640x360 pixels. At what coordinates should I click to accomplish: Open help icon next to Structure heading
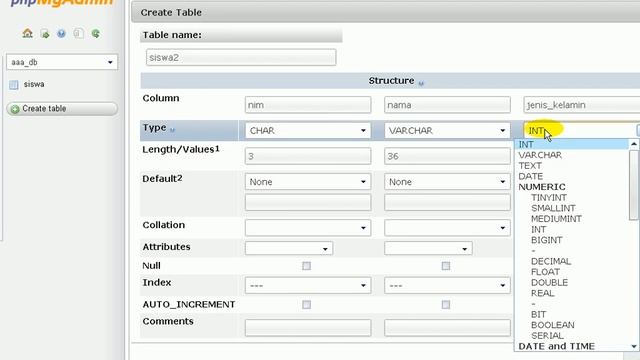click(x=421, y=83)
